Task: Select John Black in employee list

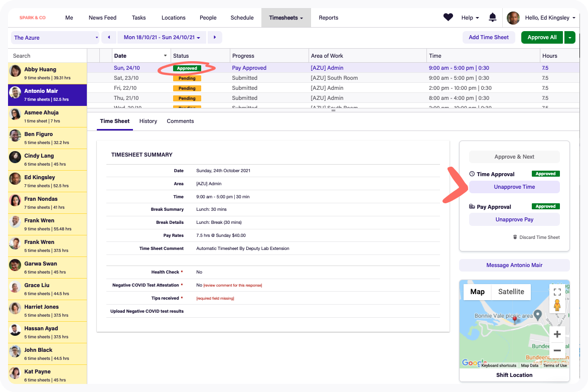Action: pos(48,354)
